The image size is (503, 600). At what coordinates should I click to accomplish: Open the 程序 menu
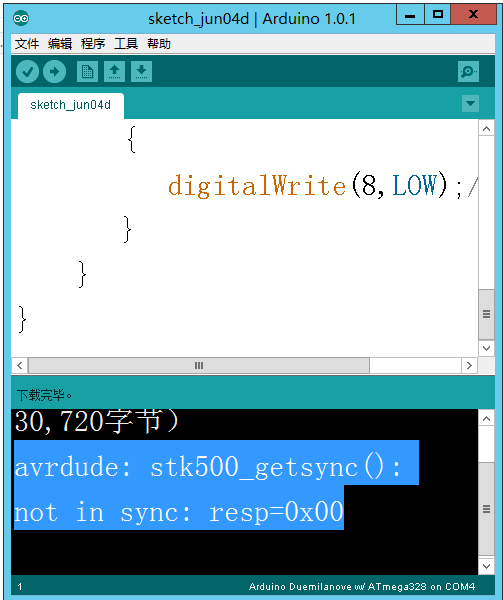(93, 44)
